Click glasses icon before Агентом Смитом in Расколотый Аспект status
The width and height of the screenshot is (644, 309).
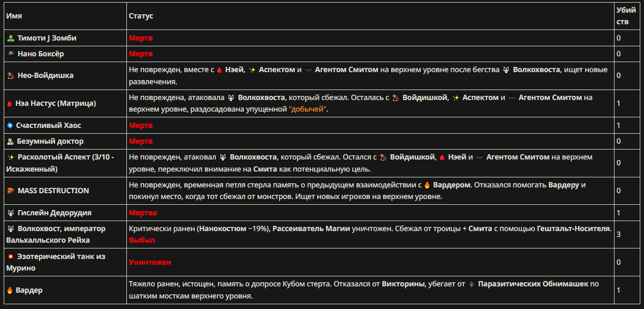[479, 157]
